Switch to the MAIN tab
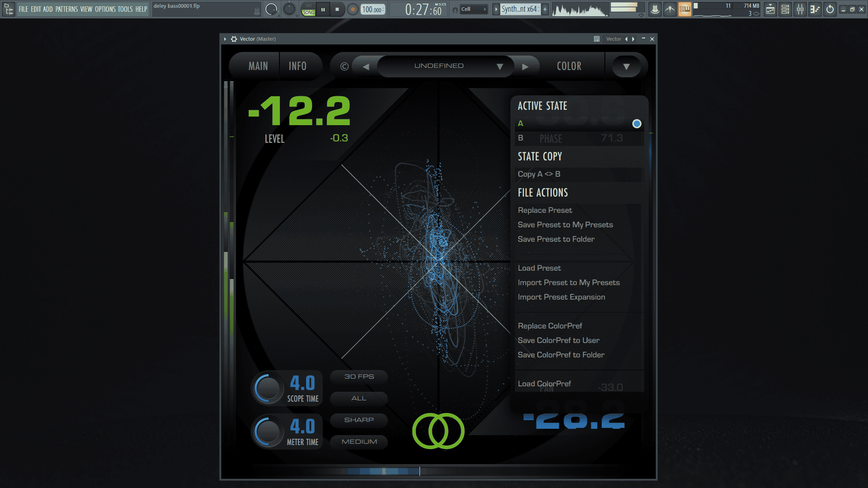 (258, 66)
